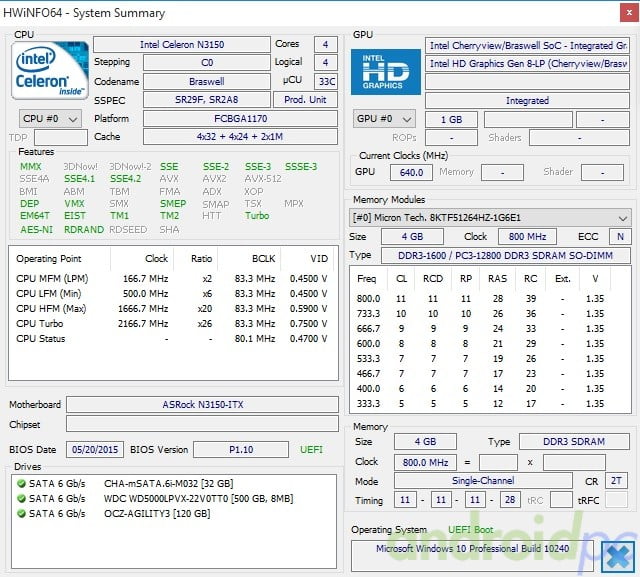Click the Freq column header

pos(367,279)
